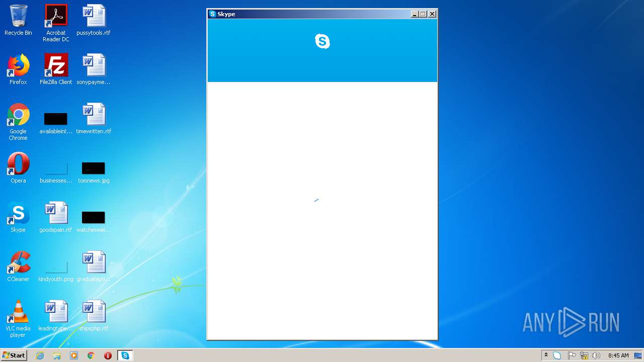Launch CCleaner from the desktop
The width and height of the screenshot is (644, 362).
pyautogui.click(x=18, y=266)
